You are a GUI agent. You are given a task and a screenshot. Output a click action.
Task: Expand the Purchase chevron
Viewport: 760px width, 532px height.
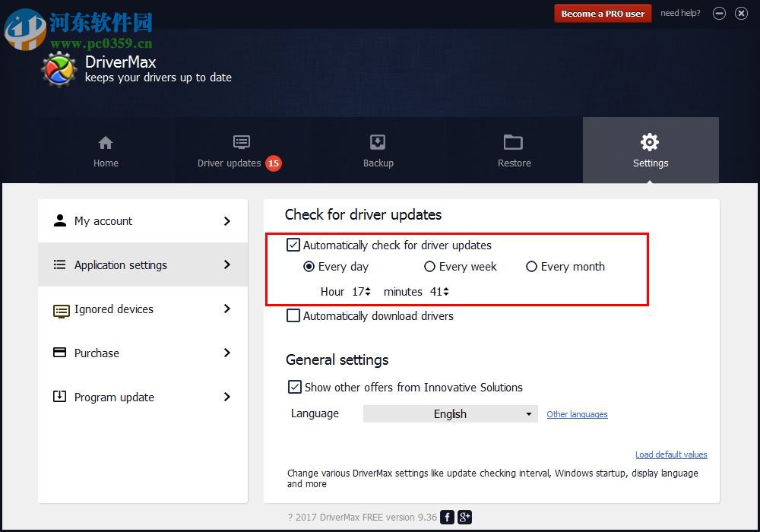(x=226, y=353)
